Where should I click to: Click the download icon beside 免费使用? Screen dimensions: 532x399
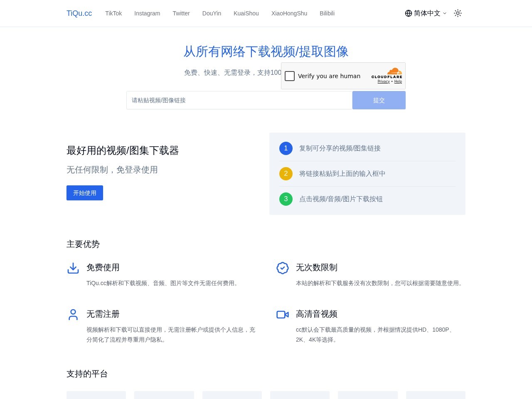73,268
